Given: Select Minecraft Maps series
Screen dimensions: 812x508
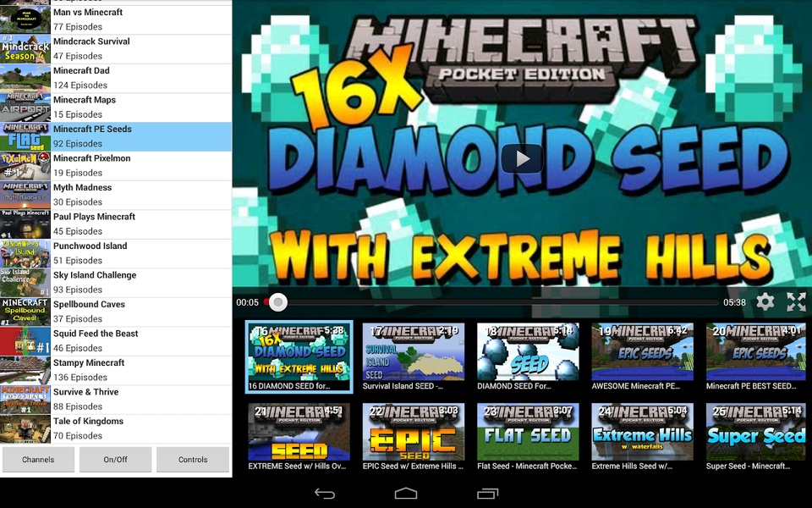Looking at the screenshot, I should 116,108.
